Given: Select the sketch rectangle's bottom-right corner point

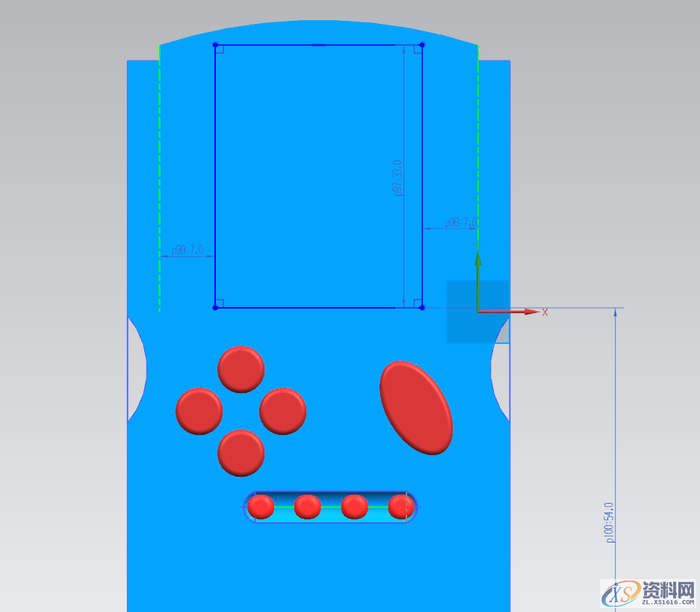Looking at the screenshot, I should click(x=422, y=307).
